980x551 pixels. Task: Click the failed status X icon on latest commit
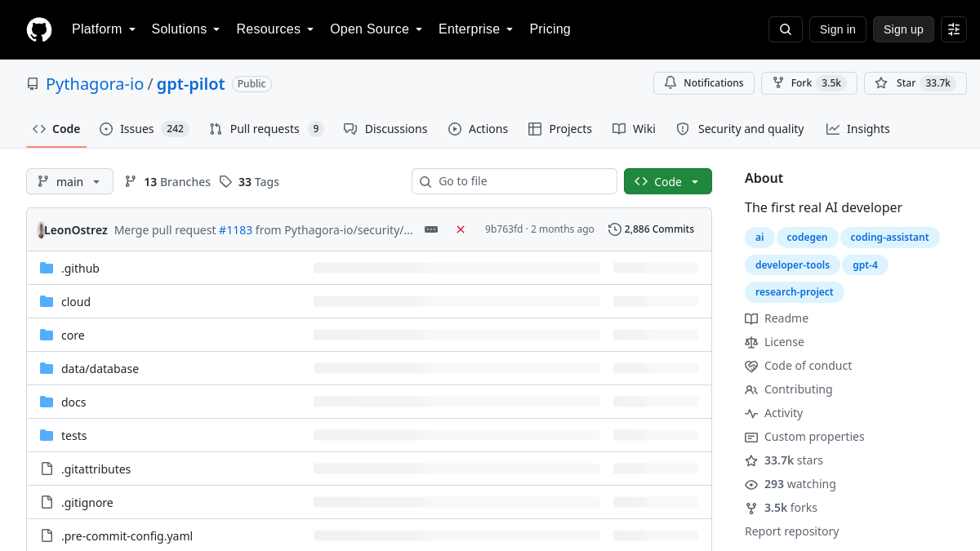(x=461, y=229)
